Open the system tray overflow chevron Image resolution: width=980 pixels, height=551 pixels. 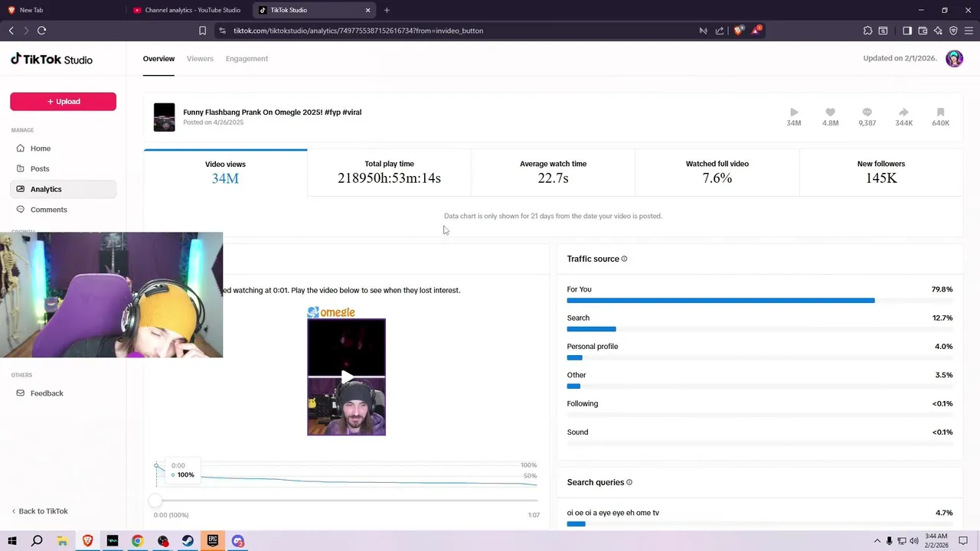coord(877,541)
